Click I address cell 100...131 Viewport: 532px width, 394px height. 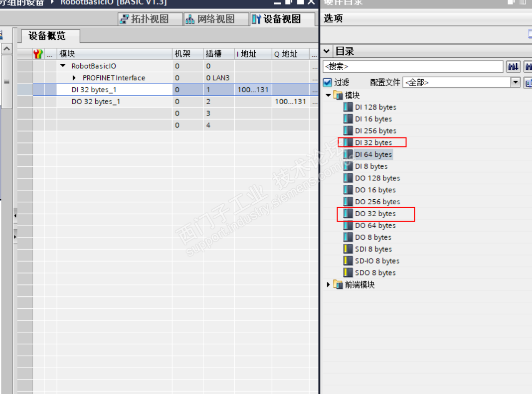pos(253,90)
